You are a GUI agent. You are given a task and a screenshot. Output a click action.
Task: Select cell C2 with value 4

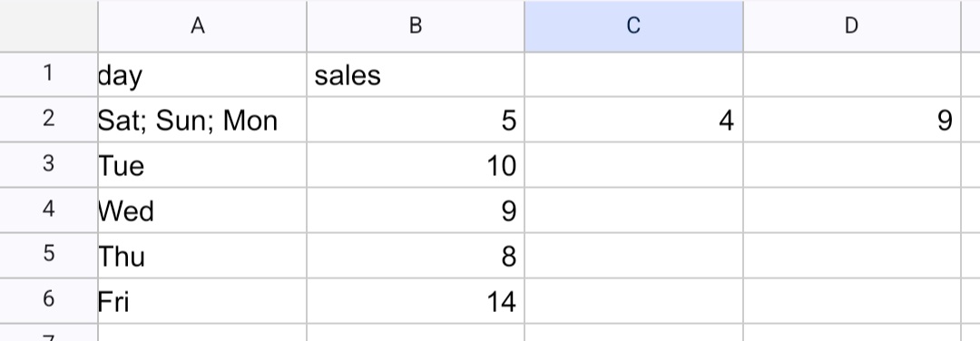(633, 120)
